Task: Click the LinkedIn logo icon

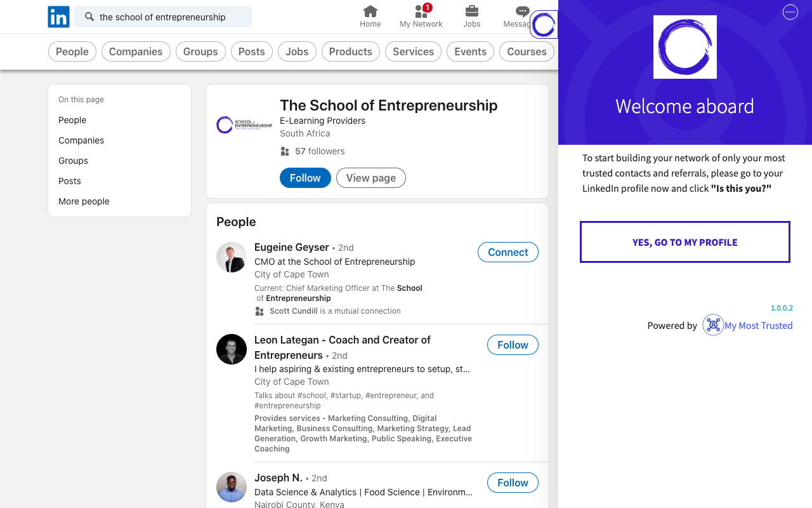Action: coord(58,17)
